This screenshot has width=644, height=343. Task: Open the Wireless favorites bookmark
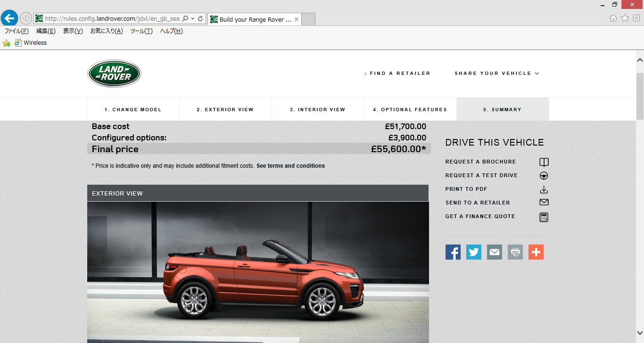coord(31,43)
